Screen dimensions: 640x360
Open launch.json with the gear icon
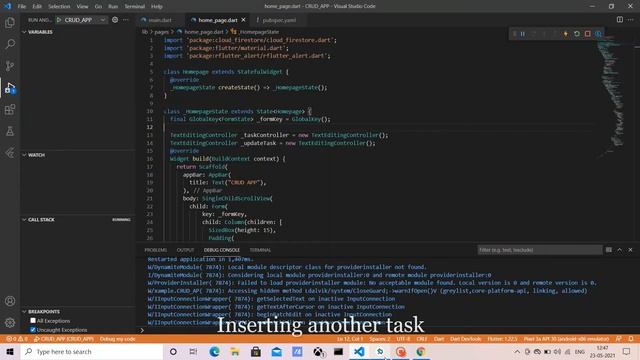[115, 20]
